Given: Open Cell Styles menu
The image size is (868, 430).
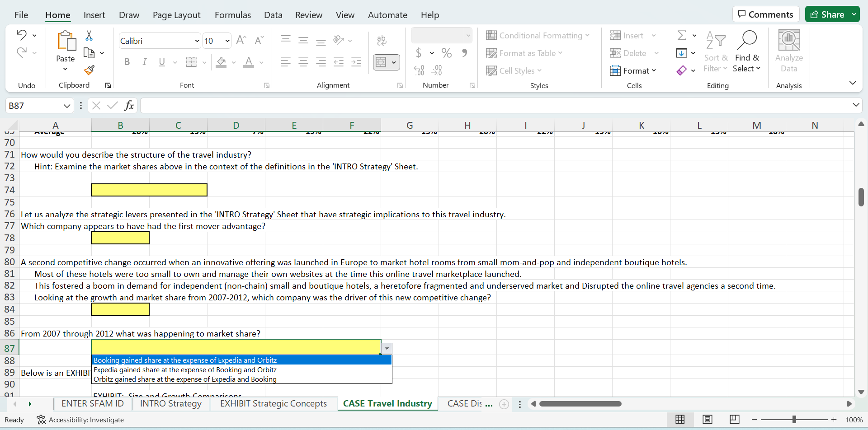Looking at the screenshot, I should (x=514, y=70).
